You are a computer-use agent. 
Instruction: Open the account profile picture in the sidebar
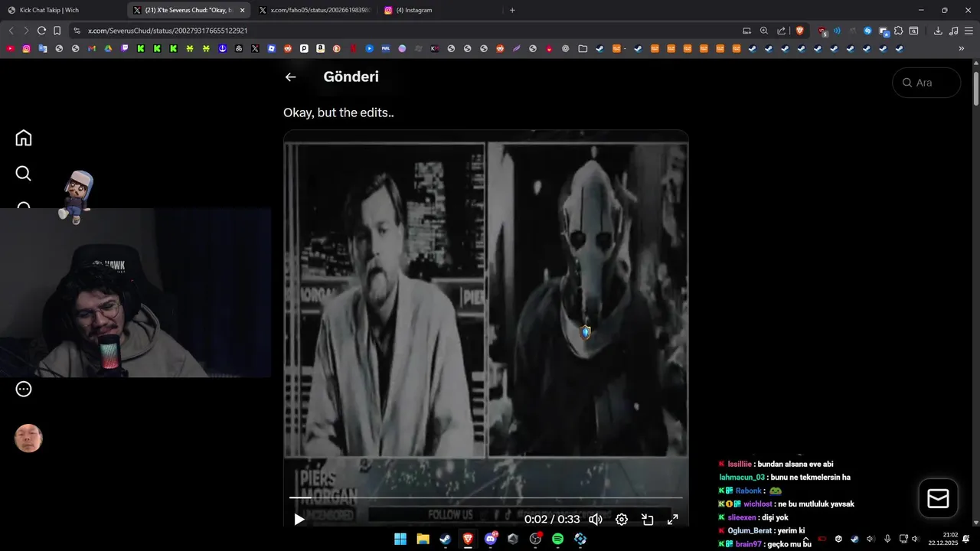coord(28,439)
